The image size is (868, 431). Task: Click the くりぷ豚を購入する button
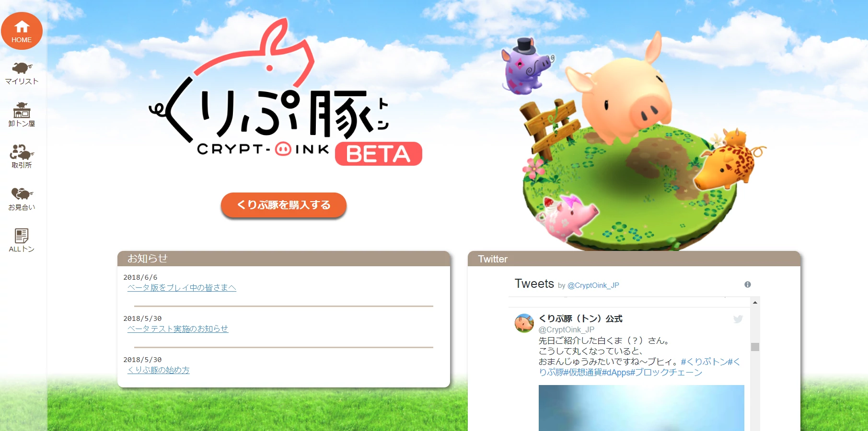284,205
